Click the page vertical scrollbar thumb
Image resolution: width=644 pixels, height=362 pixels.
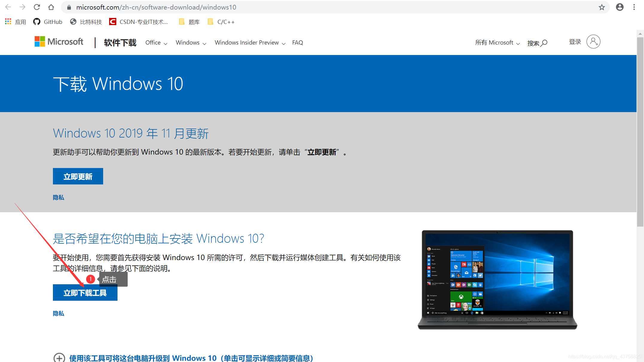tap(640, 132)
